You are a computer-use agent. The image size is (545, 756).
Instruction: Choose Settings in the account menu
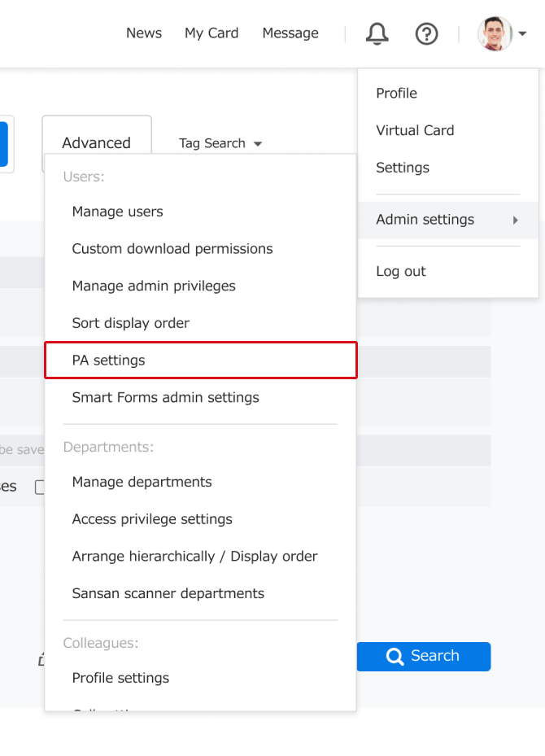pyautogui.click(x=448, y=168)
